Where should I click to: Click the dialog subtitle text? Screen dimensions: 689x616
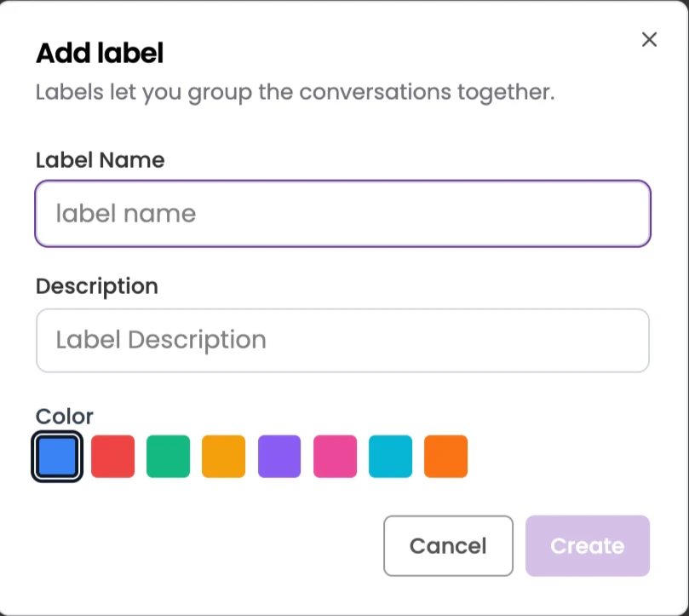294,92
